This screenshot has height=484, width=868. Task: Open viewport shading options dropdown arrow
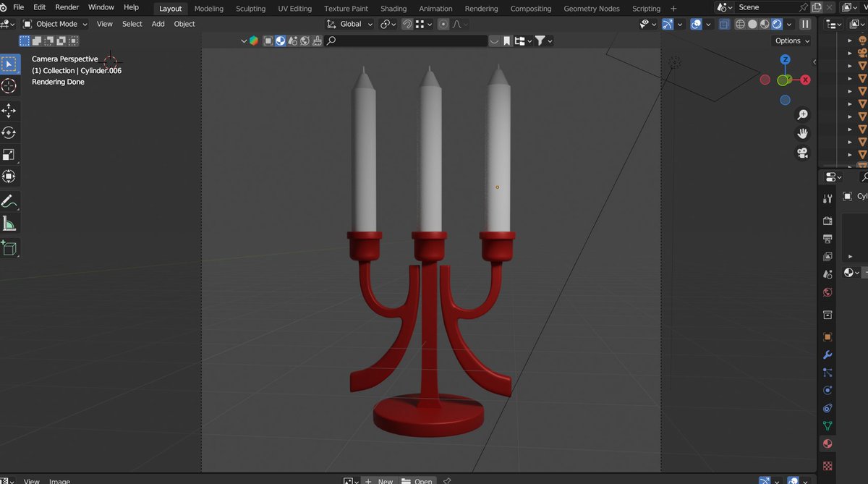[789, 24]
